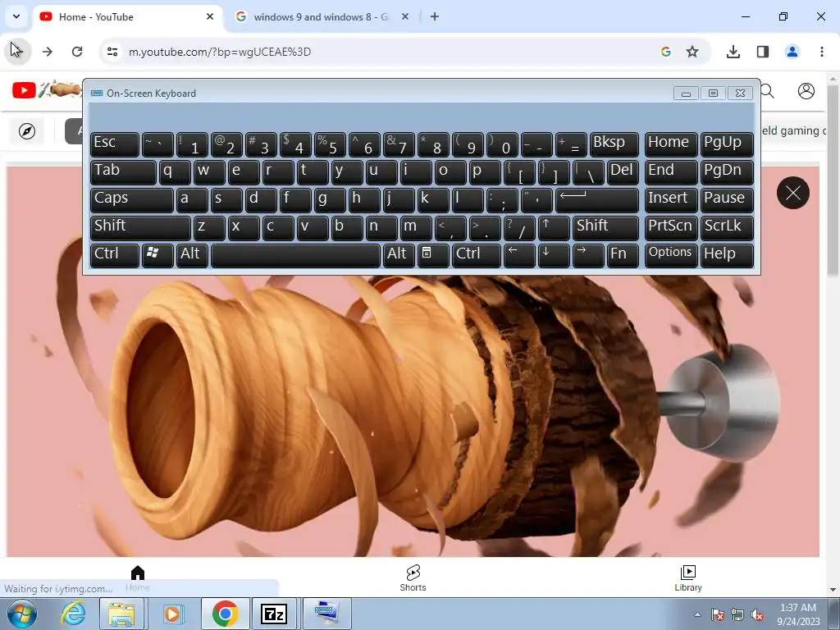Viewport: 840px width, 630px height.
Task: Toggle the left Alt key
Action: coord(192,256)
